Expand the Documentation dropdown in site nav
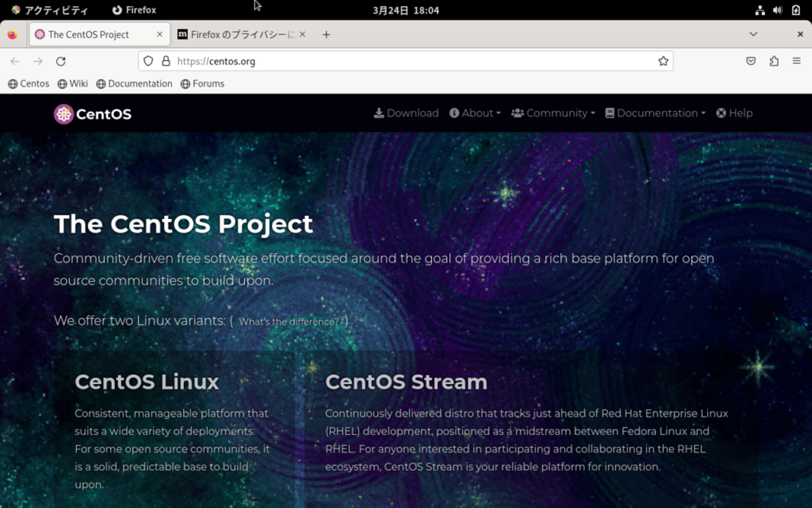812x508 pixels. point(655,113)
